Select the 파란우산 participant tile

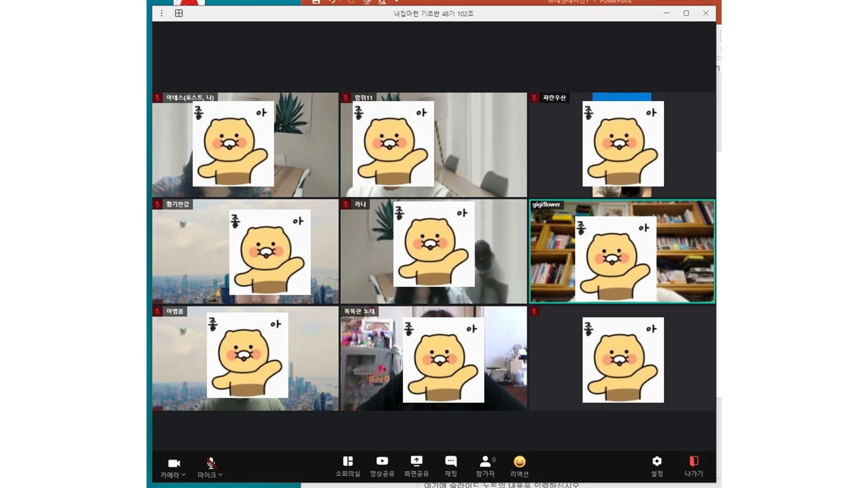[x=622, y=145]
